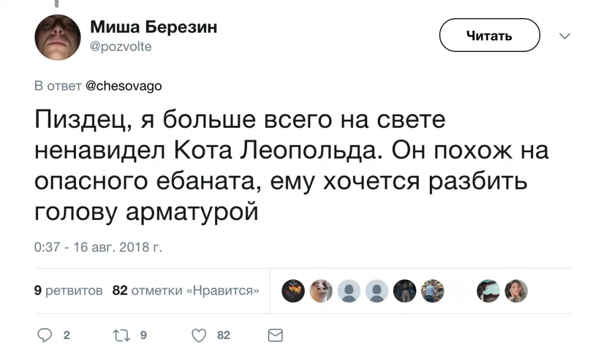Click the first default gray silhouette avatar
The height and width of the screenshot is (364, 598).
coord(349,290)
